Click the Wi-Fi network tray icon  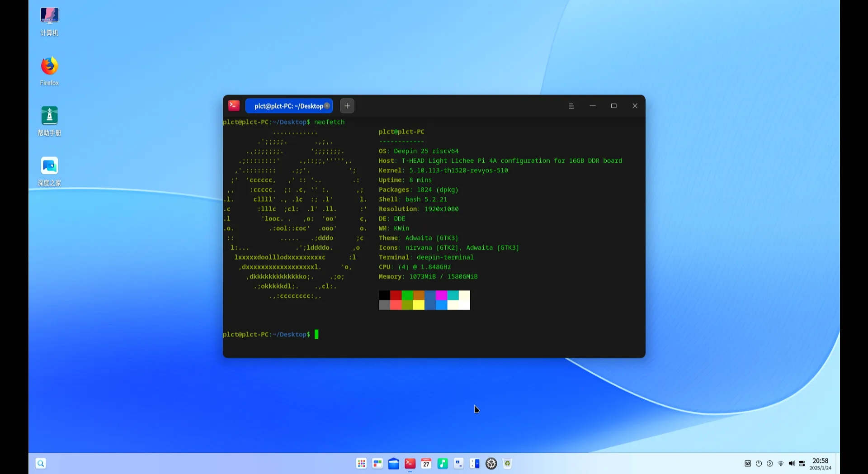(x=781, y=464)
